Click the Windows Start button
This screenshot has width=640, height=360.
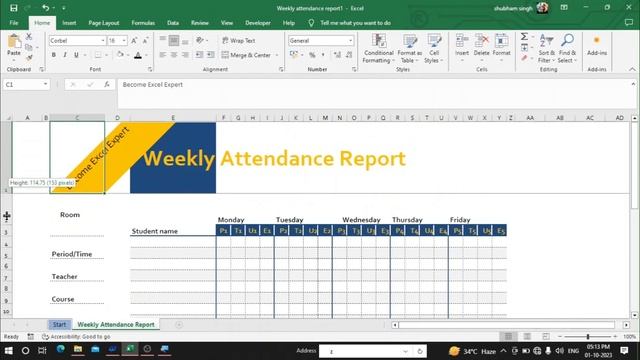tap(8, 351)
